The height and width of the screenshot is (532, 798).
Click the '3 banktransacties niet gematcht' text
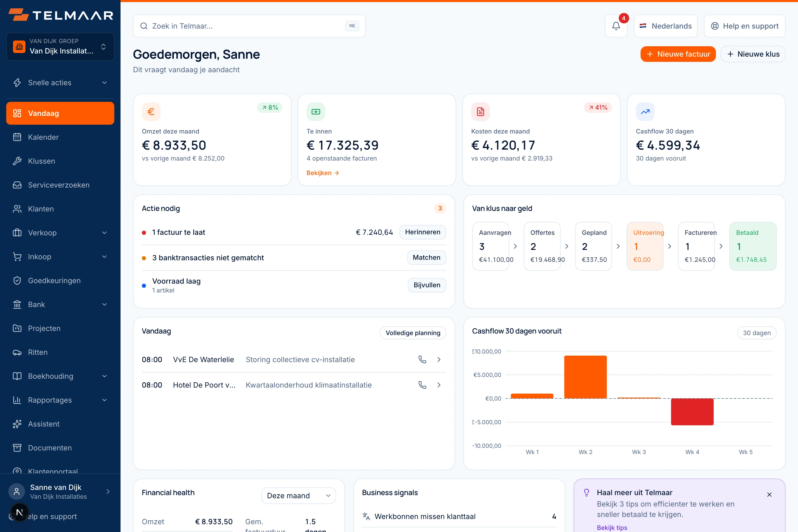[208, 258]
